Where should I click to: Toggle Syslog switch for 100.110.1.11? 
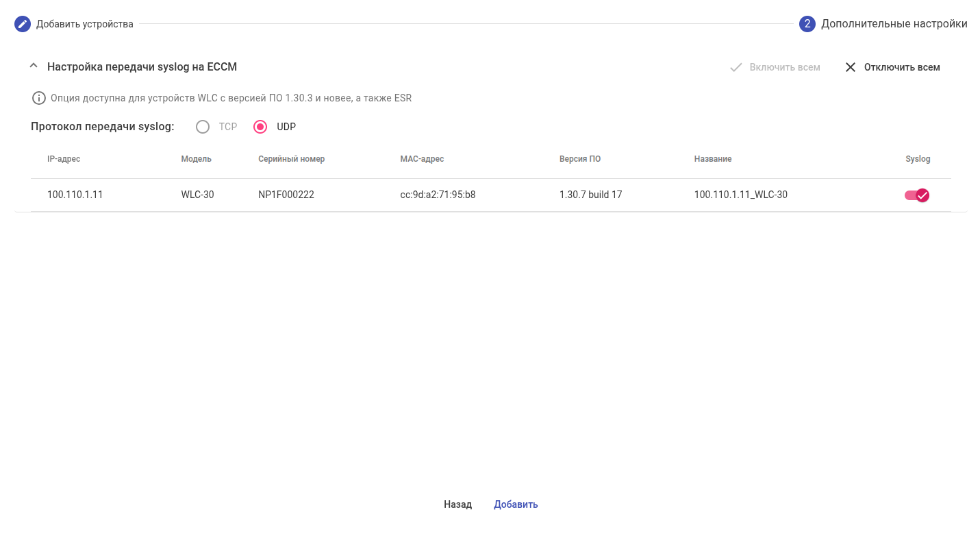click(917, 195)
